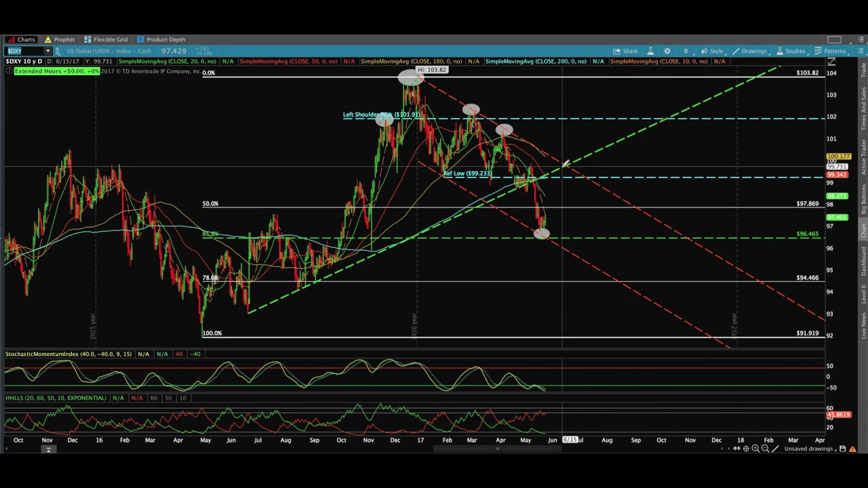Click the 6/15 date marker on time axis
The width and height of the screenshot is (868, 488).
(x=570, y=441)
